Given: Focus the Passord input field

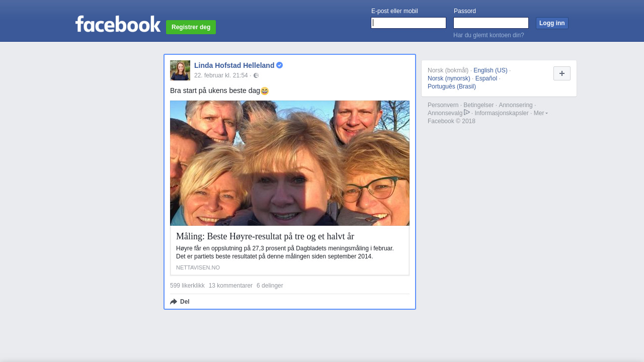Looking at the screenshot, I should [x=491, y=23].
